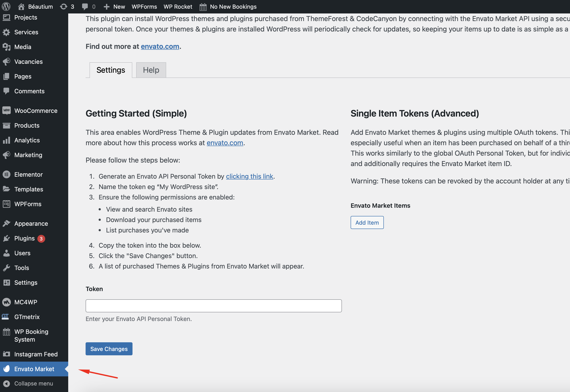570x392 pixels.
Task: Go to Envato Market menu item
Action: click(x=34, y=369)
